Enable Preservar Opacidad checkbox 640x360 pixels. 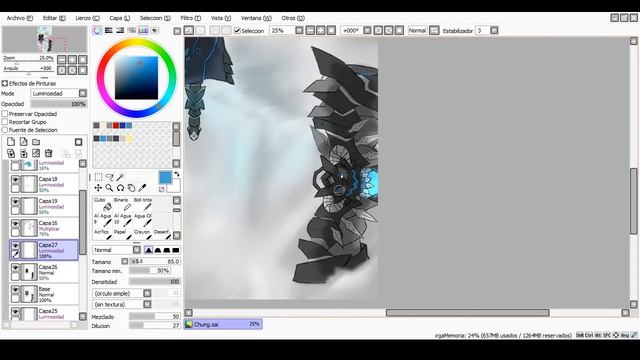5,114
